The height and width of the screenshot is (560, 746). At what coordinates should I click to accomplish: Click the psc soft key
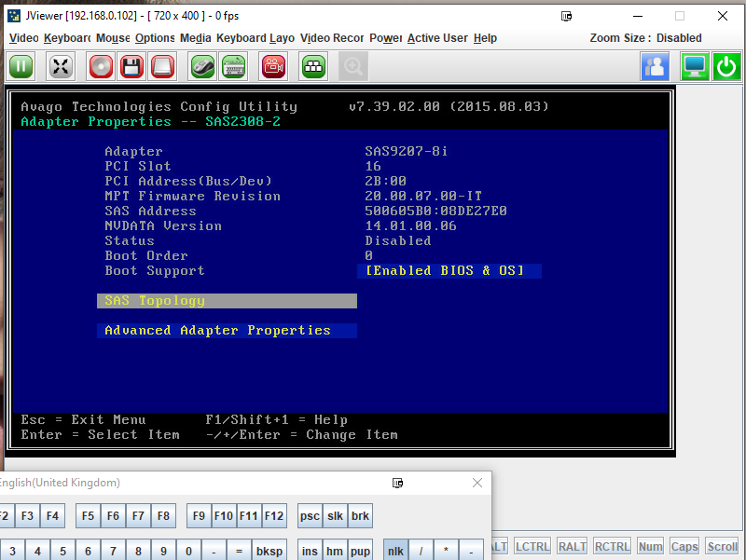[x=310, y=516]
